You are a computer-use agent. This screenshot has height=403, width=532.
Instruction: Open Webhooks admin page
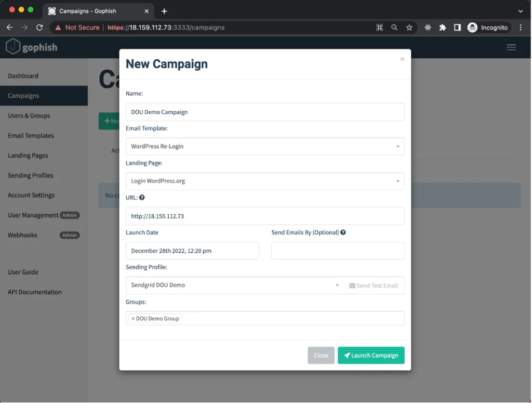click(22, 235)
